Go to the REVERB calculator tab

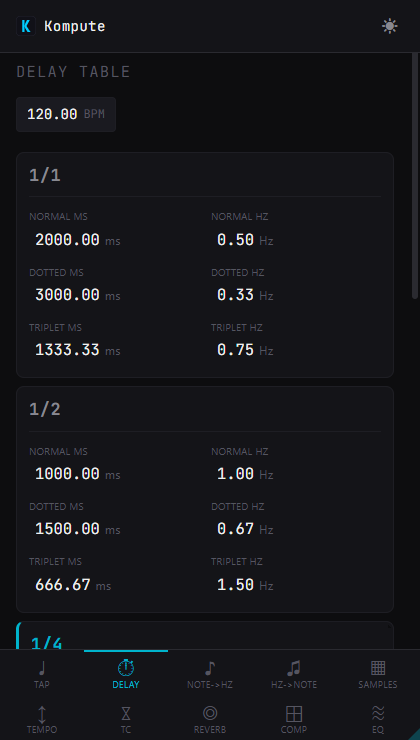pos(210,719)
